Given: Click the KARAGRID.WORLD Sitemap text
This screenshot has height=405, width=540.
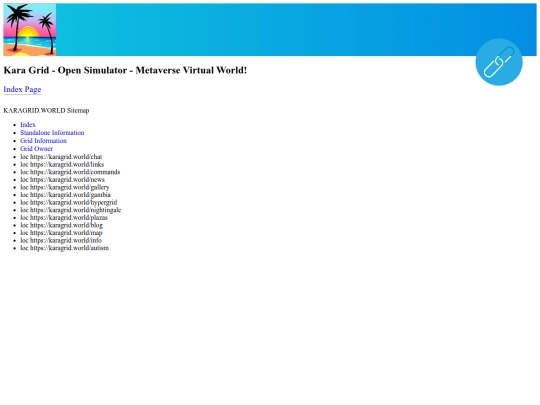Looking at the screenshot, I should pyautogui.click(x=46, y=111).
